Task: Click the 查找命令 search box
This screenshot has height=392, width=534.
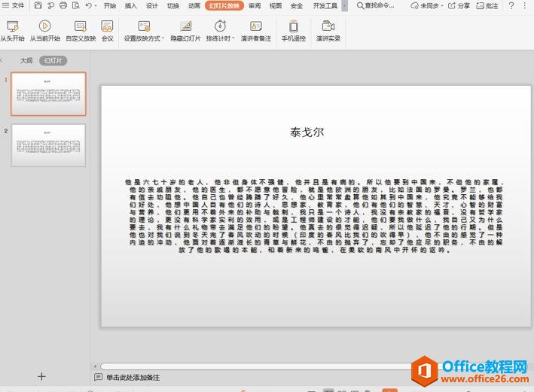Action: pyautogui.click(x=376, y=6)
